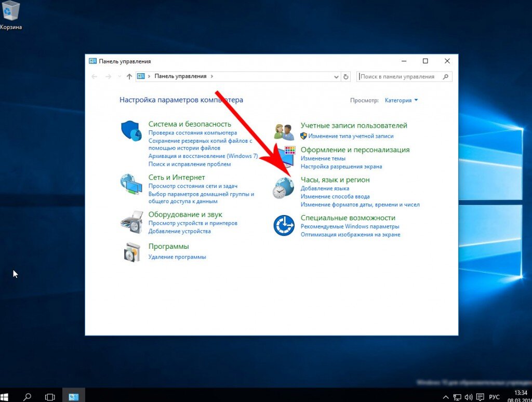The image size is (532, 402).
Task: Open Добавление языка link
Action: (325, 189)
